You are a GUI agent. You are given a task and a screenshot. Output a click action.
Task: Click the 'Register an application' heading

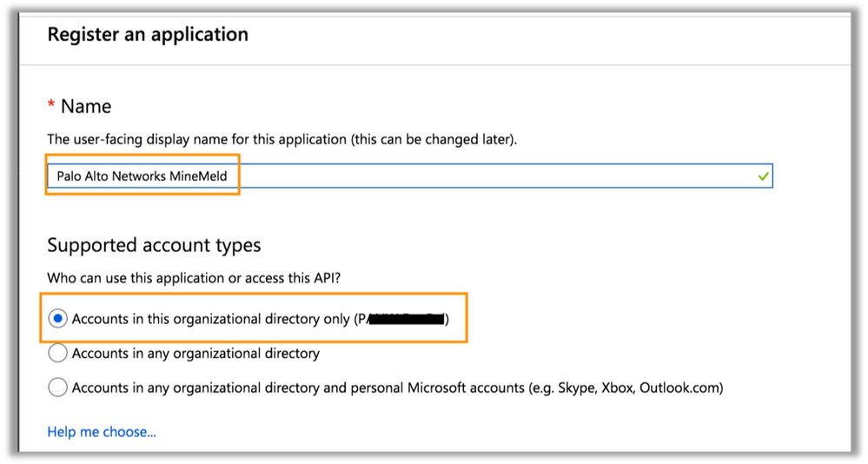(x=148, y=35)
